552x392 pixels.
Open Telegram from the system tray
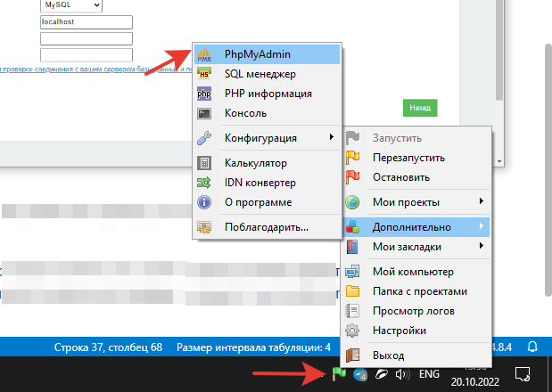coord(360,375)
